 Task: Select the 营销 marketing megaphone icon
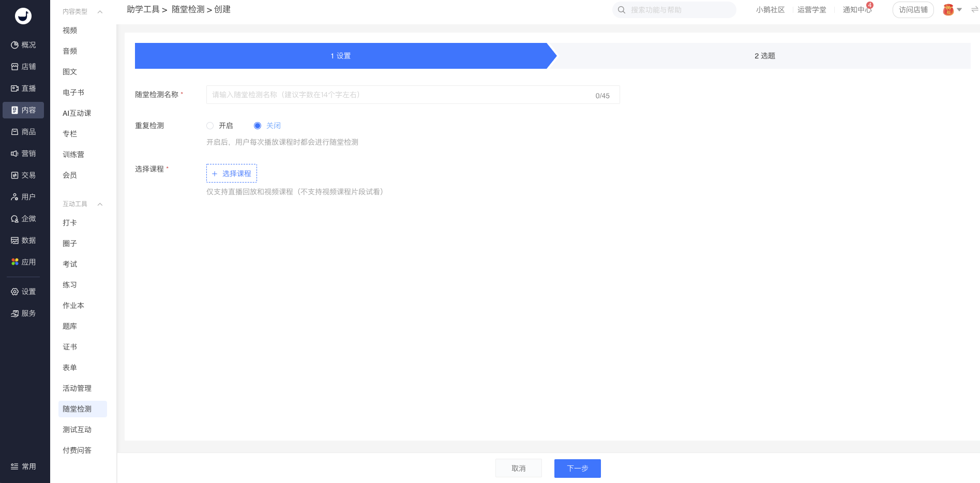[x=14, y=154]
